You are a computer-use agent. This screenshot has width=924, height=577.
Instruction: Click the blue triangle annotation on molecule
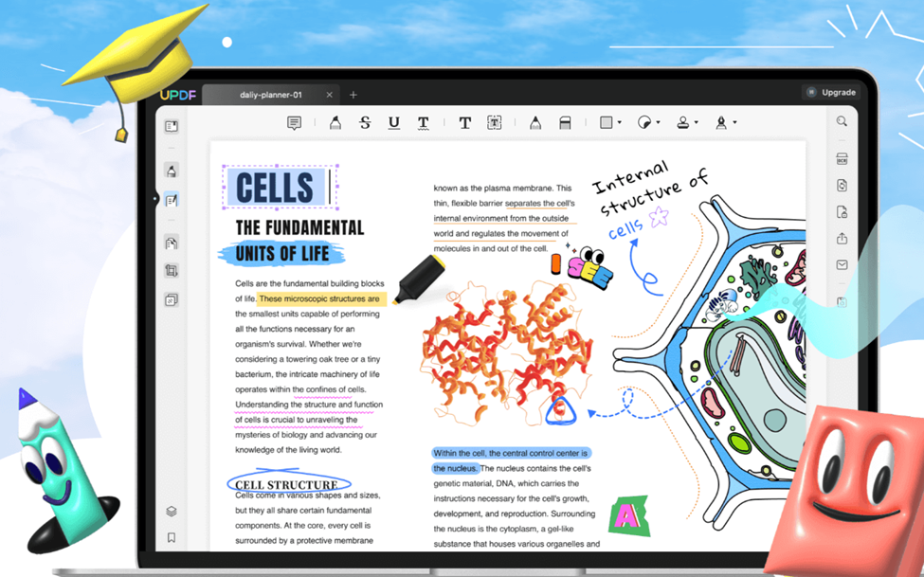pos(560,410)
